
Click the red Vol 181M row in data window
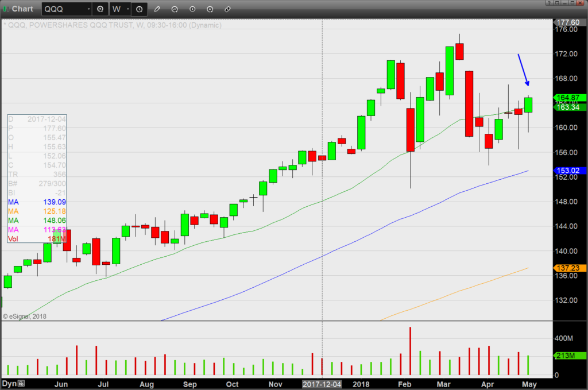click(x=37, y=239)
